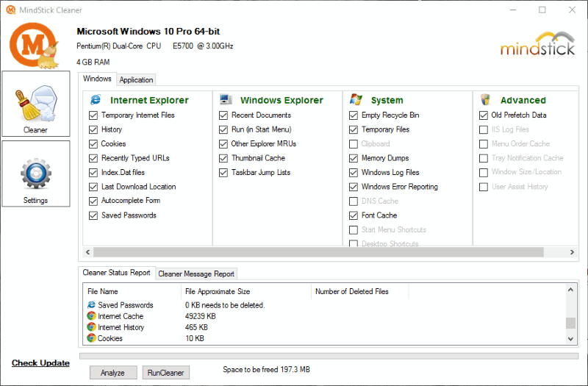Click the File Name column header

132,291
